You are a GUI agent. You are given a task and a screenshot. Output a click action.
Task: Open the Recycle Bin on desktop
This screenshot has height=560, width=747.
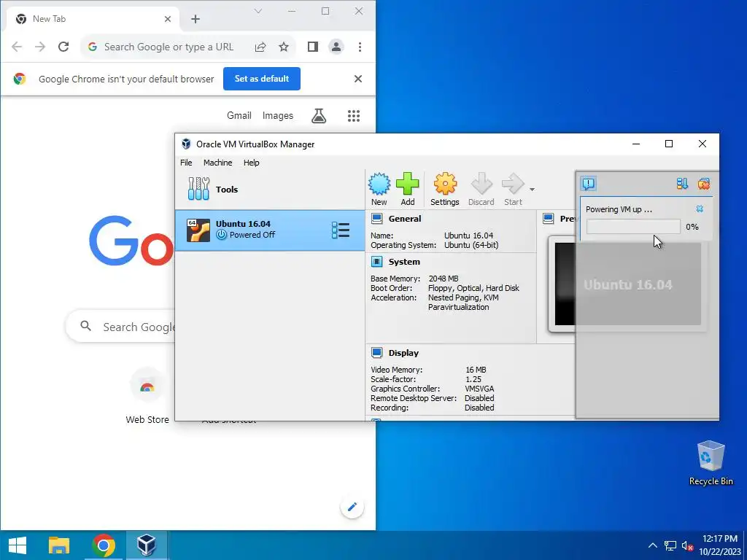[711, 463]
